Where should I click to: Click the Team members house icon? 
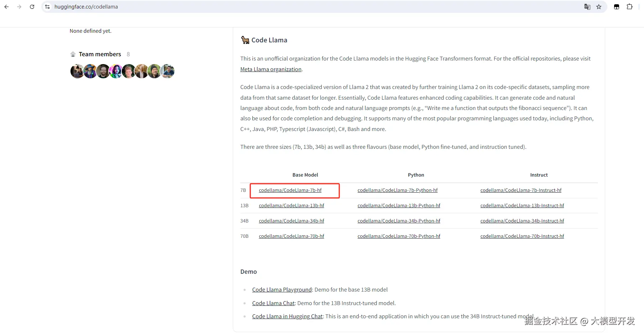[73, 54]
